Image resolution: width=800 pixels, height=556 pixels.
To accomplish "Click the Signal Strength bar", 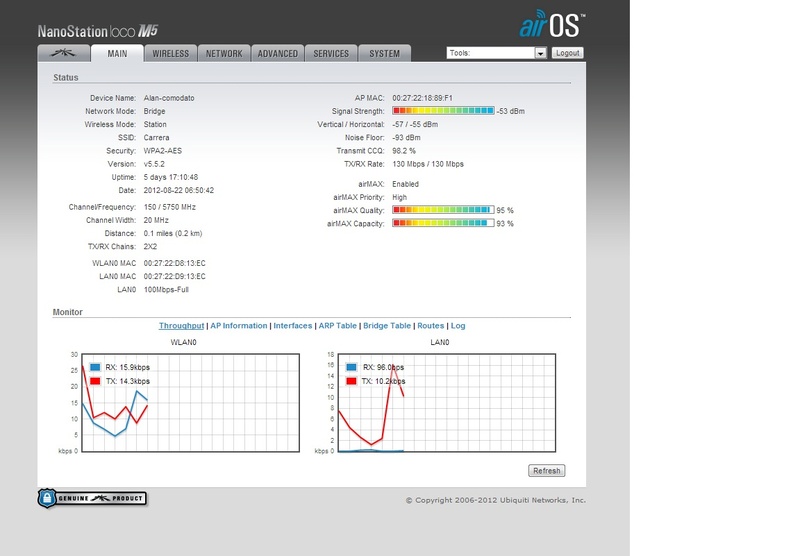I will coord(443,111).
